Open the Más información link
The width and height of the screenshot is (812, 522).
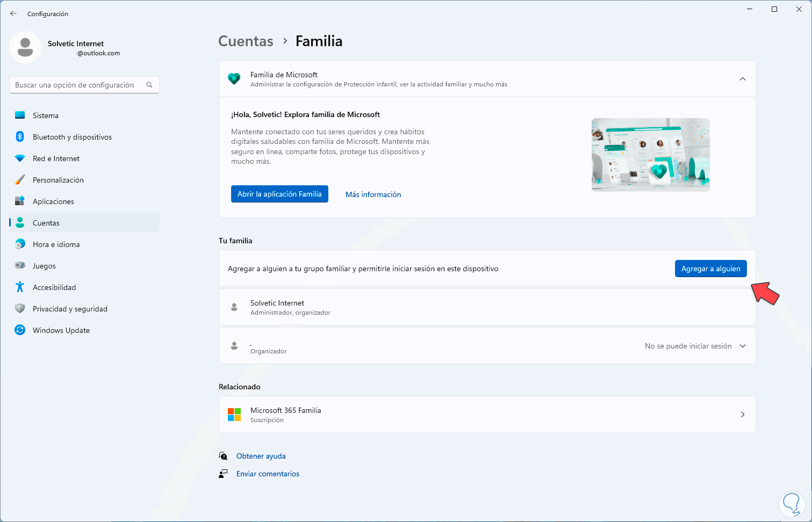pyautogui.click(x=373, y=194)
